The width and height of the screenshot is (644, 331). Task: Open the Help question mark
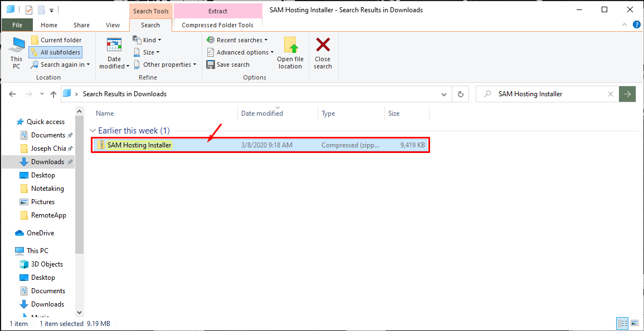[x=636, y=24]
